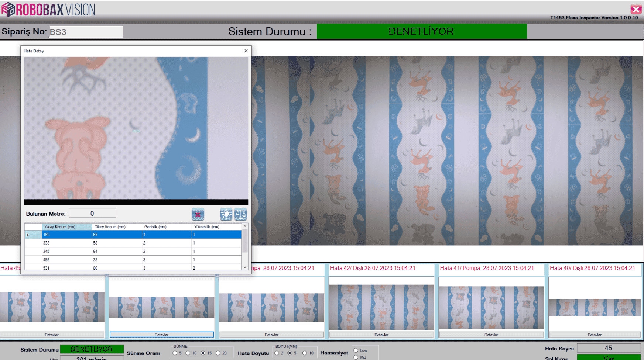The image size is (644, 360).
Task: Close the Hata Detay dialog
Action: [246, 51]
